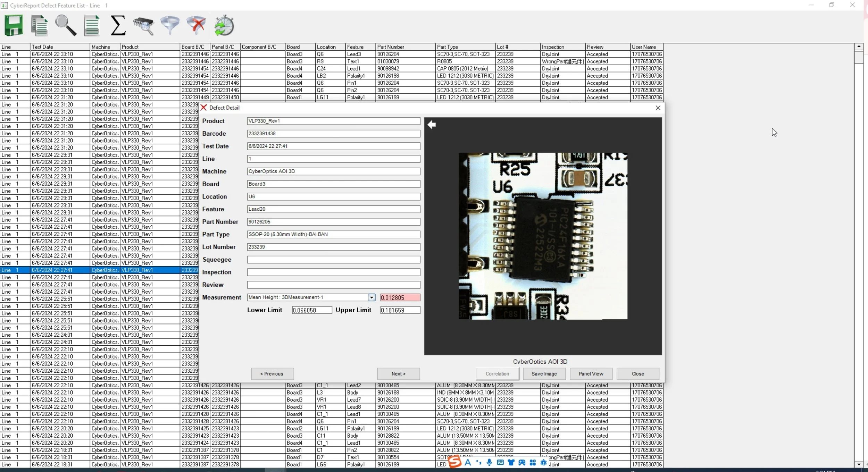The height and width of the screenshot is (472, 868).
Task: Click the scrollbar down arrow at bottom
Action: pyautogui.click(x=859, y=464)
